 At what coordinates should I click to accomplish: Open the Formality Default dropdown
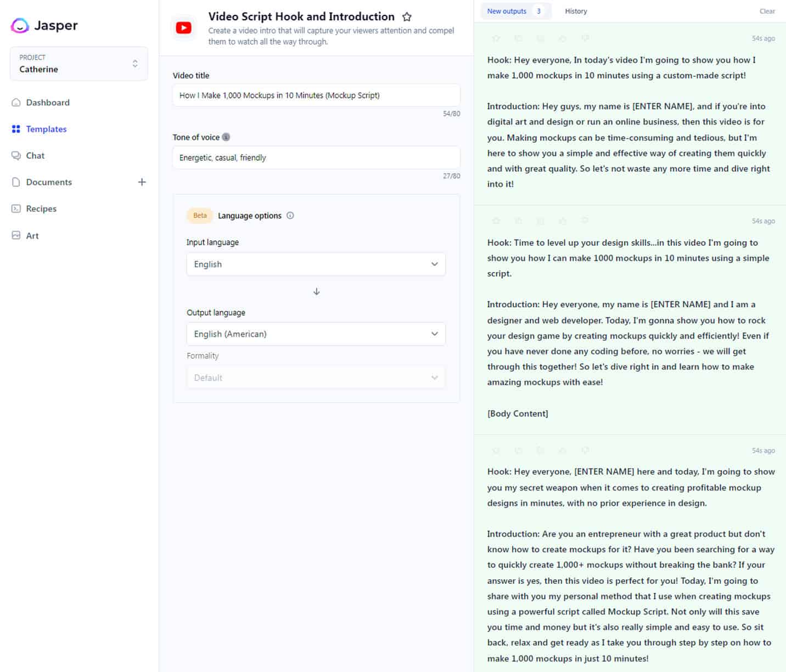tap(316, 378)
